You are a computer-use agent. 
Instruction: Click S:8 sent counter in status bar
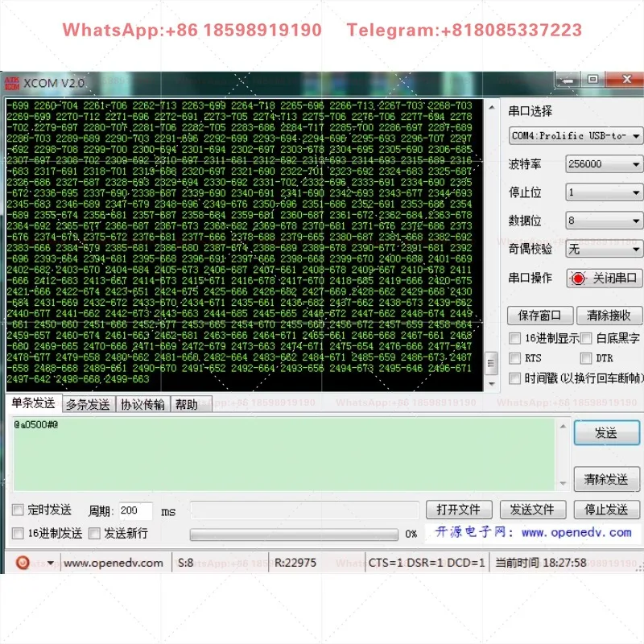[185, 563]
